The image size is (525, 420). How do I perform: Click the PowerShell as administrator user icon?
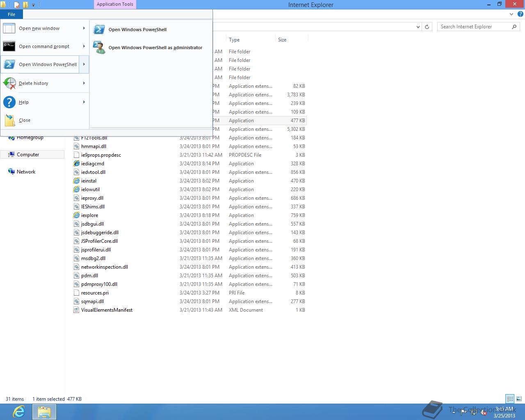coord(99,48)
